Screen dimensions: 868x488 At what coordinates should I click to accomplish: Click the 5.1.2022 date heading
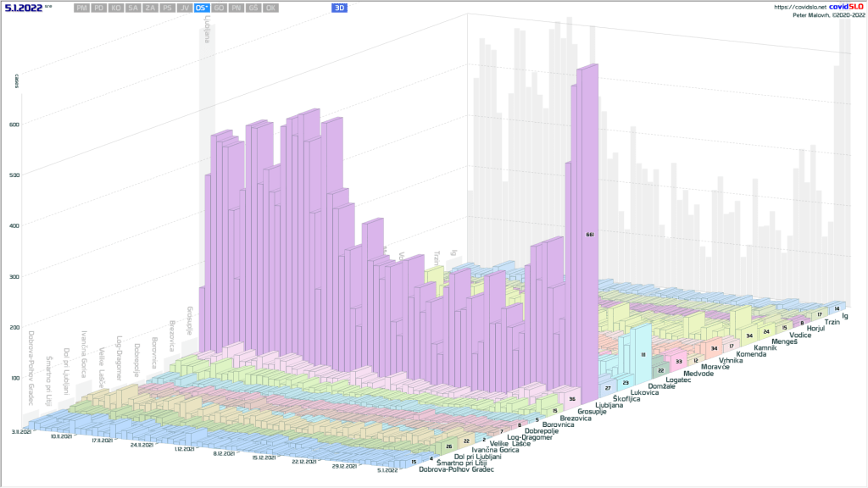point(23,8)
